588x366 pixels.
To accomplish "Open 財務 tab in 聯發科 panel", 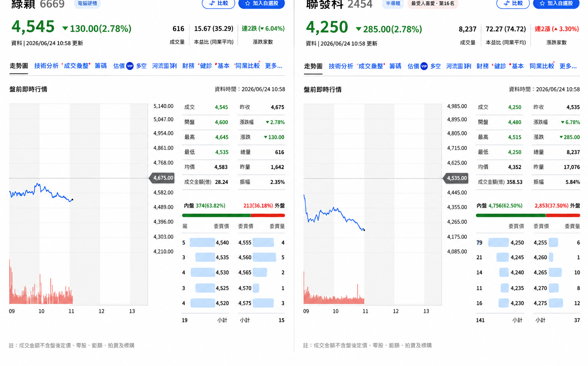I will [x=483, y=66].
